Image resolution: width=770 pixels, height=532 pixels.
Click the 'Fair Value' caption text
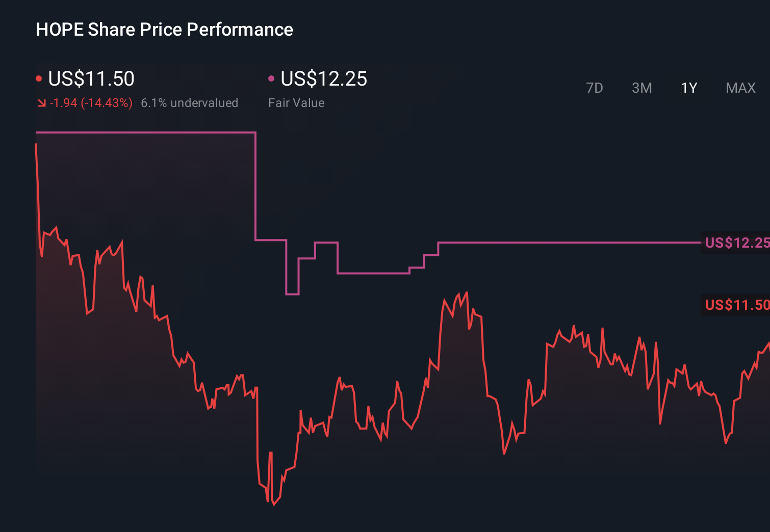[296, 103]
